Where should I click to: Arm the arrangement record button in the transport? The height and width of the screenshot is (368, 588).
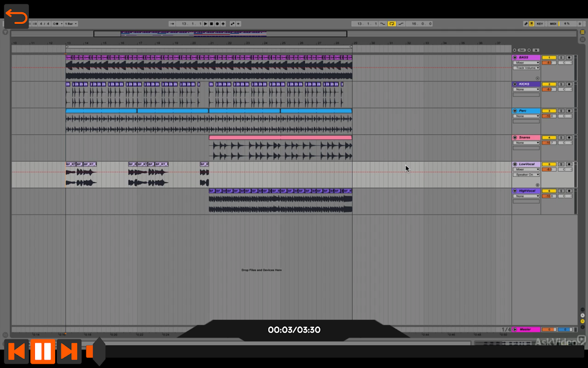(217, 23)
